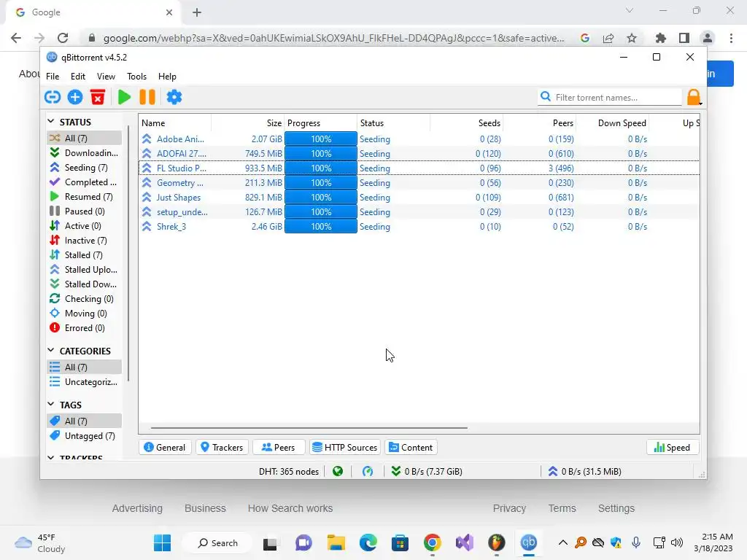Click the Windows Start button
The height and width of the screenshot is (560, 747).
[x=162, y=542]
